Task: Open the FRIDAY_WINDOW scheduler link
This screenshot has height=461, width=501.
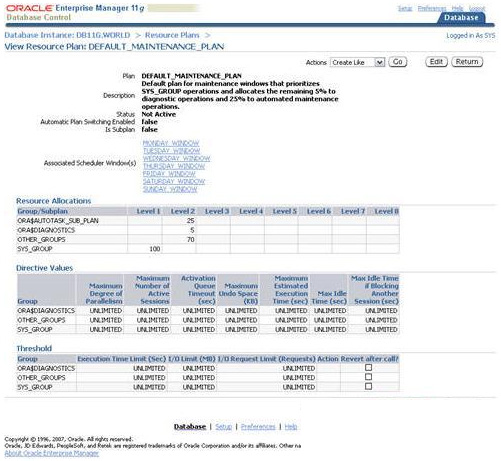Action: point(169,174)
